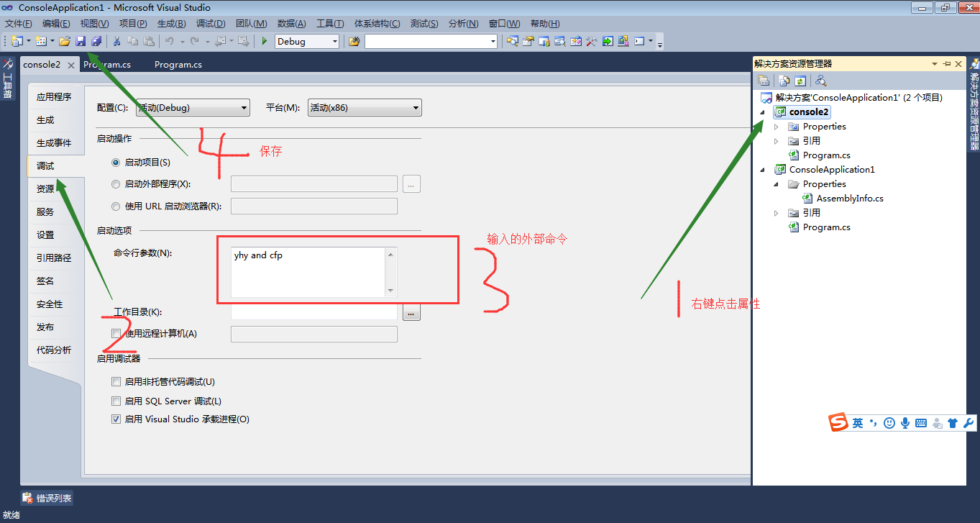Viewport: 980px width, 523px height.
Task: Expand 引用 under the ConsoleApplication1 project
Action: (776, 213)
